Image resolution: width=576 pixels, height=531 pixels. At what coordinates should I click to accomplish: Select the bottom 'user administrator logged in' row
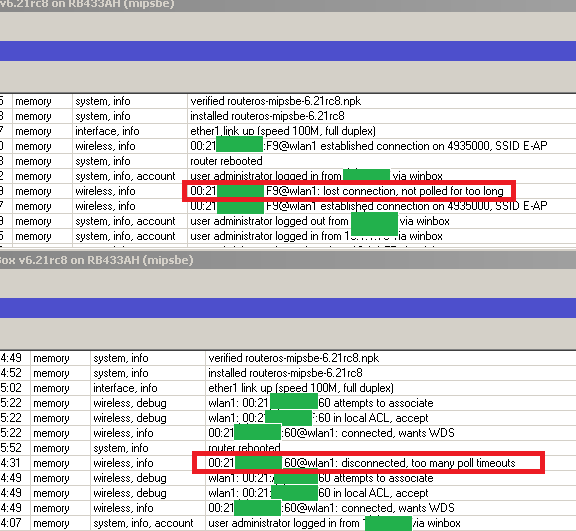tap(288, 523)
